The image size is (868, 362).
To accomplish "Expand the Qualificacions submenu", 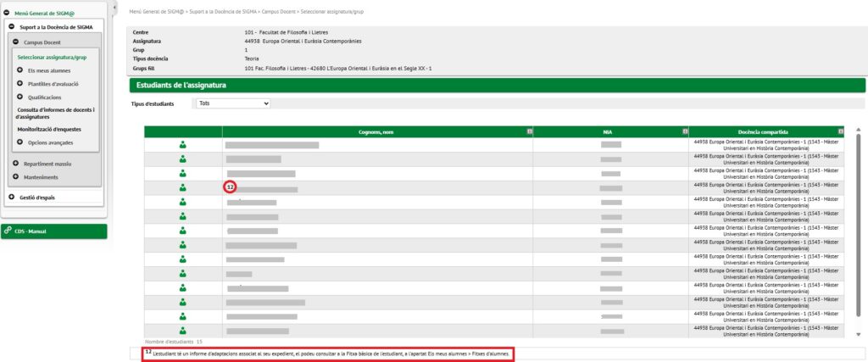I will point(19,97).
